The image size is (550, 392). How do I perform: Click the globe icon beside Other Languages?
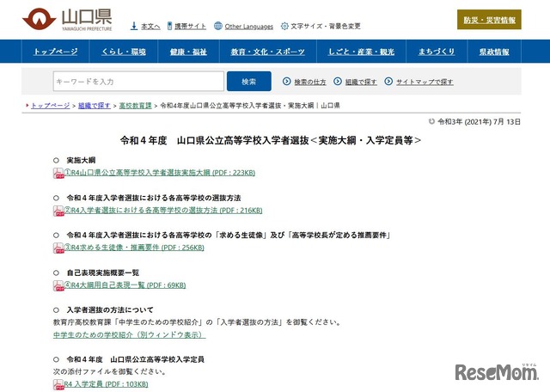tap(218, 27)
